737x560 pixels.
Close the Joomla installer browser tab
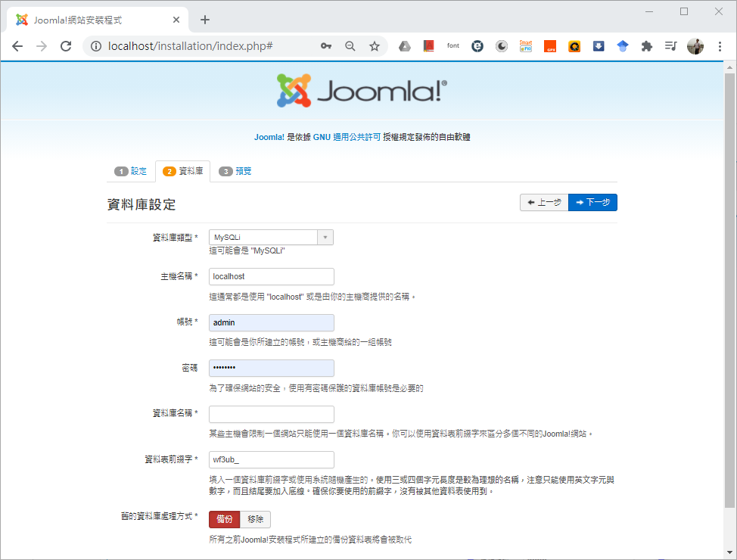click(176, 20)
